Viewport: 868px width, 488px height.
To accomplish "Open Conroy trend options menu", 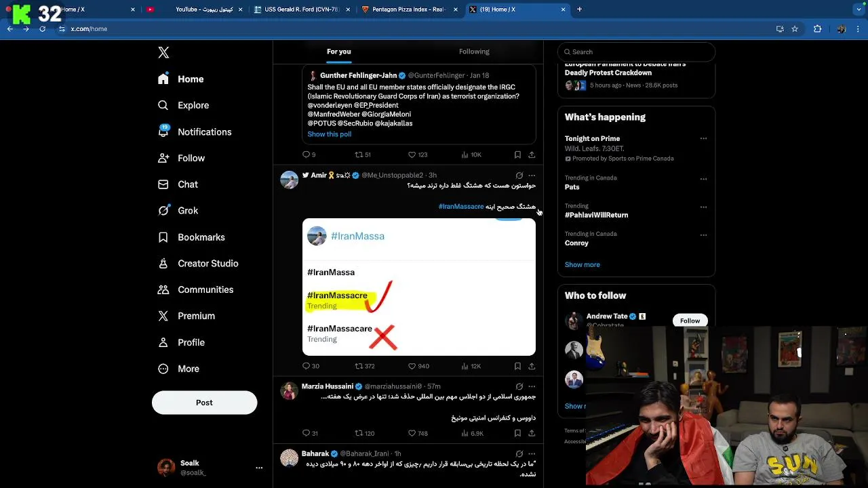I will [703, 235].
